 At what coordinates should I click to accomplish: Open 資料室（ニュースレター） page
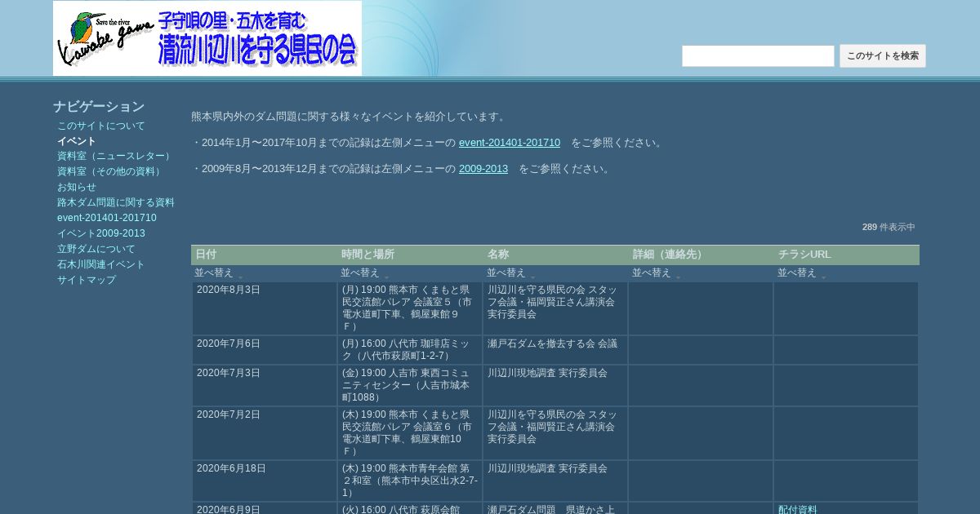click(x=115, y=156)
